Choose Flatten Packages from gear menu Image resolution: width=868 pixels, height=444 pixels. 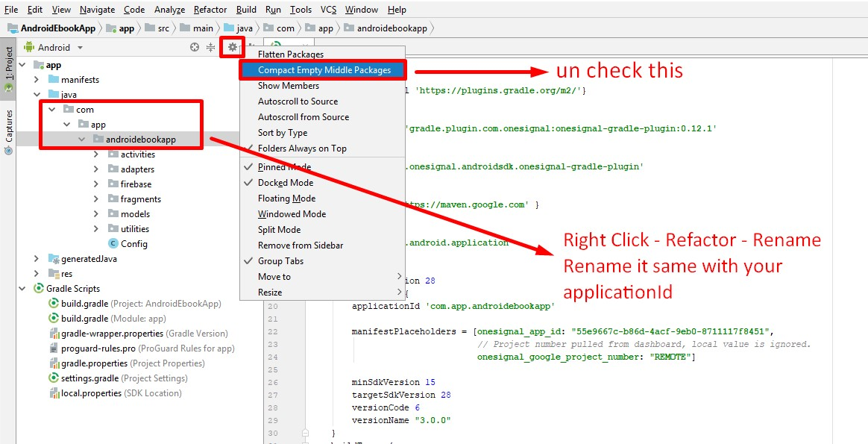290,54
